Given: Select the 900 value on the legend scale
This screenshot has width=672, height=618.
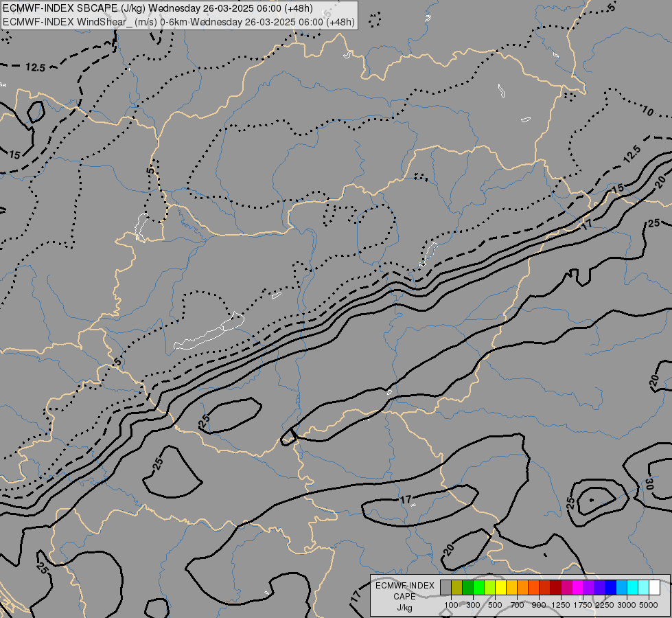Looking at the screenshot, I should click(539, 605).
